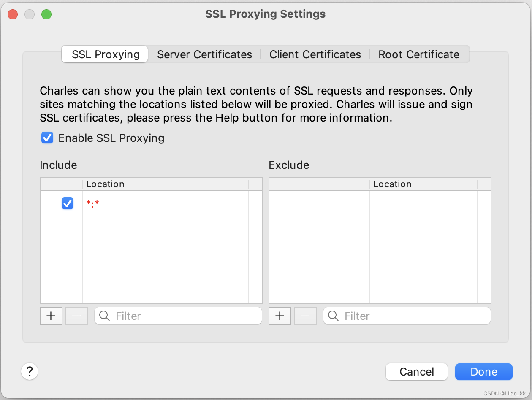The width and height of the screenshot is (532, 400).
Task: Open the Root Certificate tab
Action: tap(419, 54)
